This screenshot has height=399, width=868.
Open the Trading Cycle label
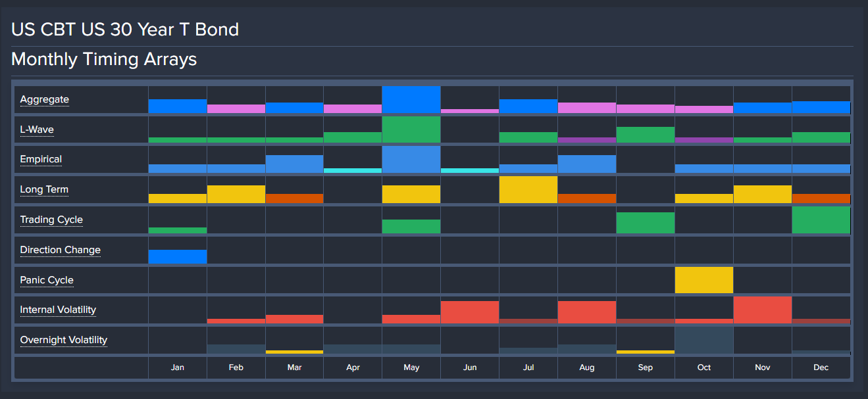pos(51,220)
